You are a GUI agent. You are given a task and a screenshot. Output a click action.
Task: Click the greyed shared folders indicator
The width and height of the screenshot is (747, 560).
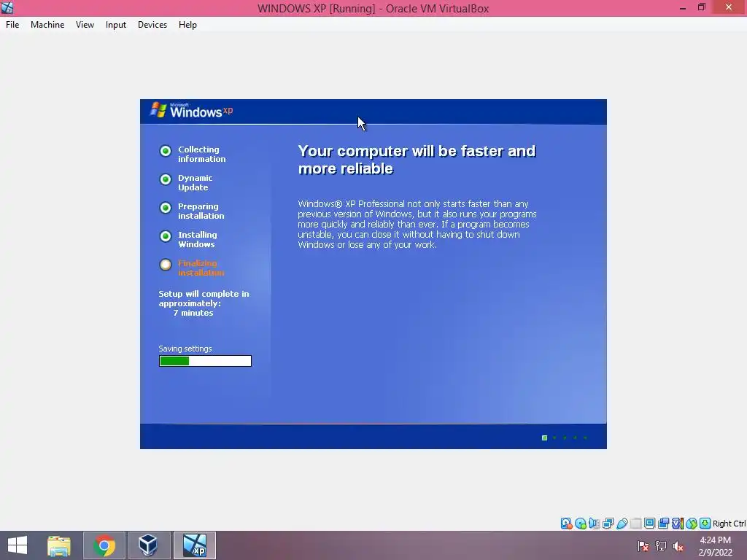[x=635, y=524]
